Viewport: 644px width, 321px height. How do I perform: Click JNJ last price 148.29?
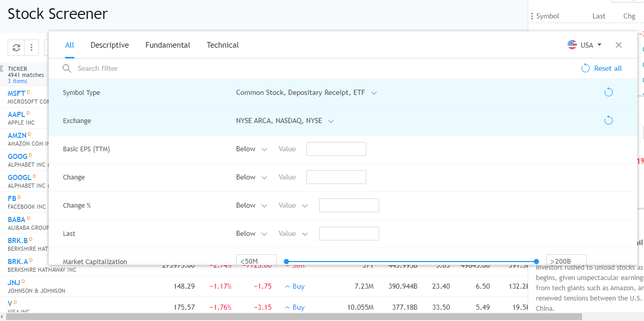point(184,286)
